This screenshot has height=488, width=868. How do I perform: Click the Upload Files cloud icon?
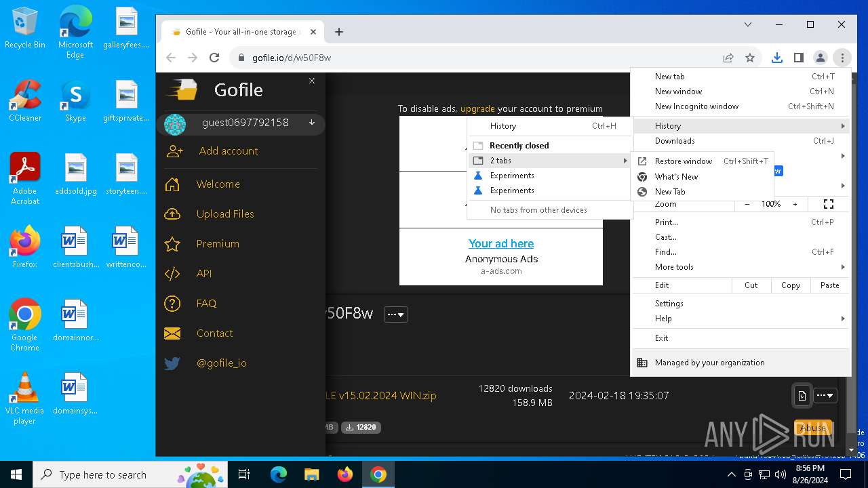pos(172,213)
